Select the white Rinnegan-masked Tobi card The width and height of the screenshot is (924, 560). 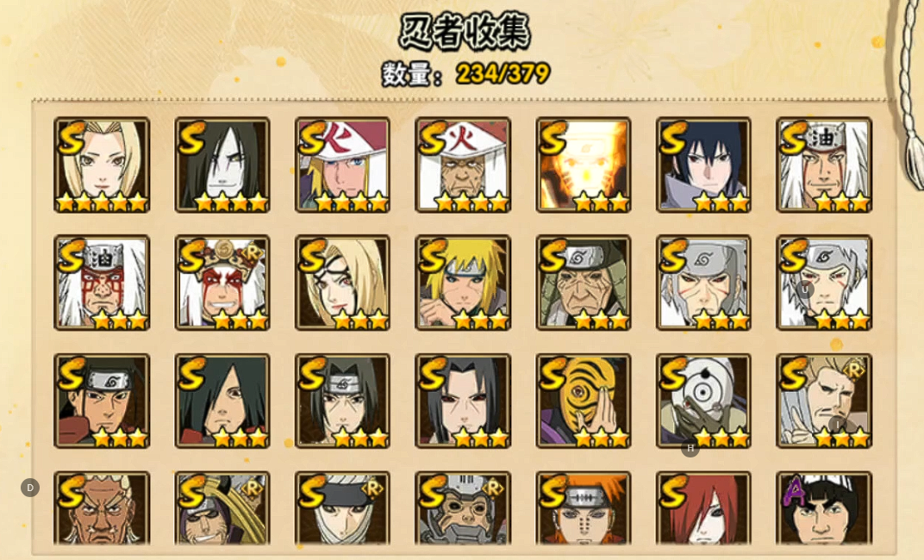pyautogui.click(x=703, y=401)
